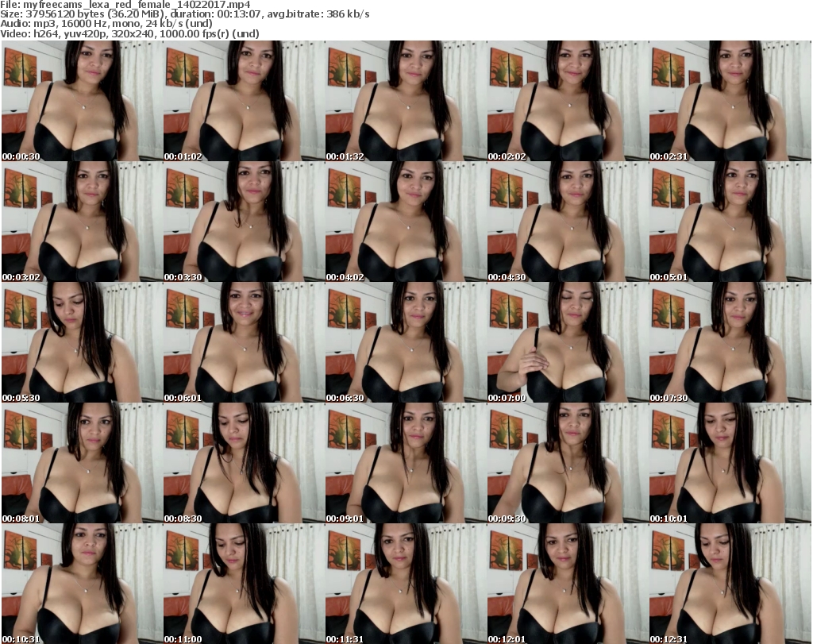Pick the thumbnail marked 00:03:02
Viewport: 813px width, 644px height.
pyautogui.click(x=82, y=222)
